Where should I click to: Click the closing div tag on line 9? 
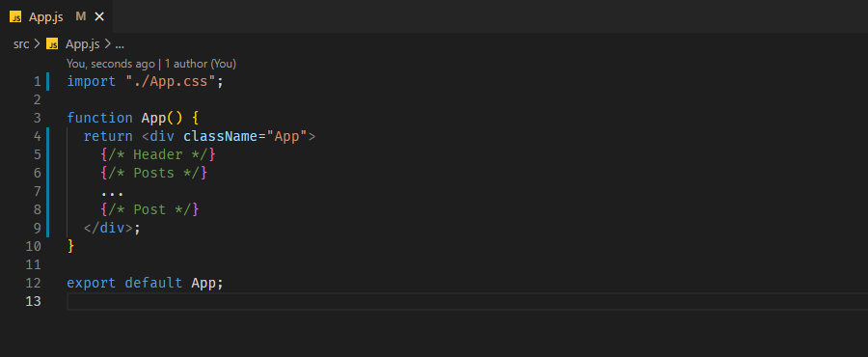click(108, 228)
